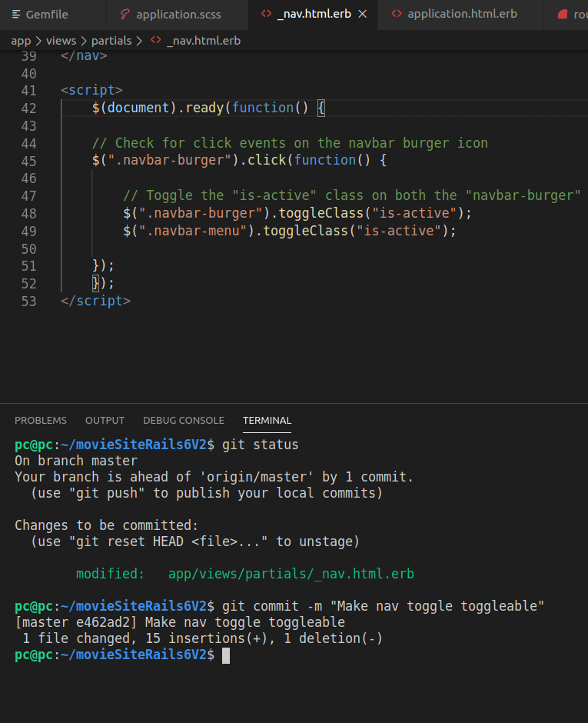Switch to the application.scss tab
This screenshot has width=588, height=723.
[x=178, y=15]
